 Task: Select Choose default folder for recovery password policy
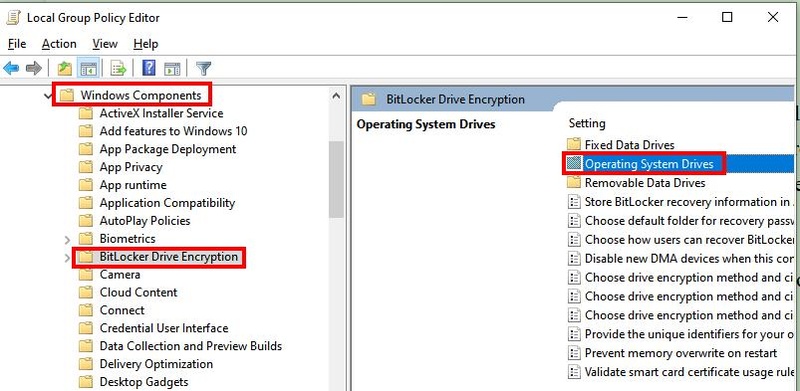tap(688, 221)
